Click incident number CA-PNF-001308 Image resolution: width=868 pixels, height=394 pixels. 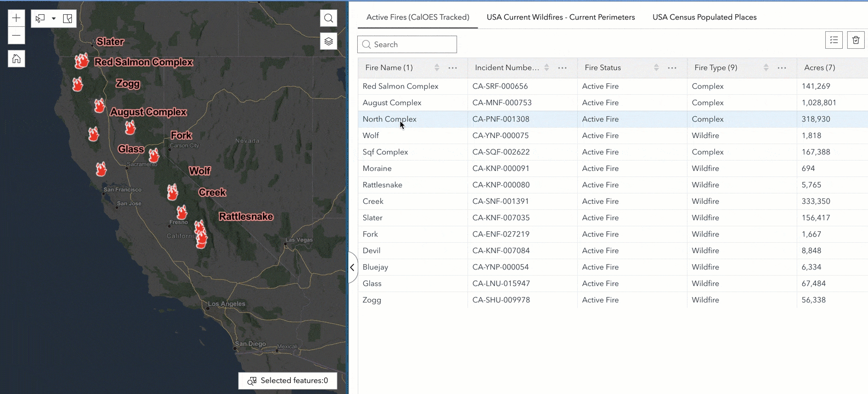(x=501, y=119)
